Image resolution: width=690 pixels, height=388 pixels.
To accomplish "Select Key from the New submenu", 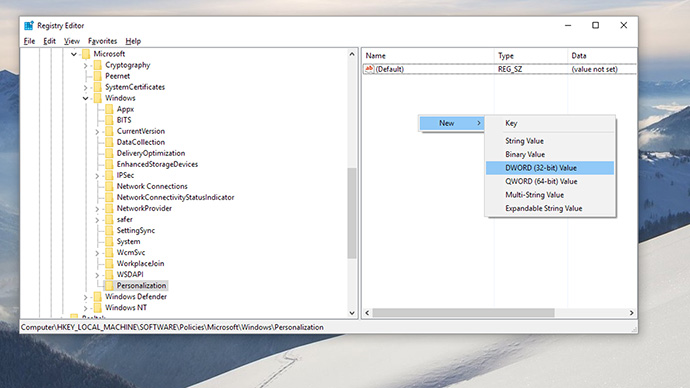I will [x=550, y=123].
